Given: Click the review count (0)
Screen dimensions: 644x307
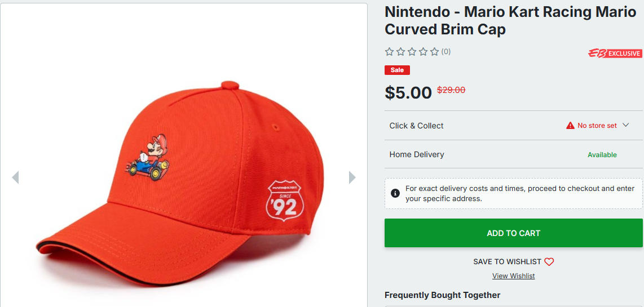Looking at the screenshot, I should 446,52.
